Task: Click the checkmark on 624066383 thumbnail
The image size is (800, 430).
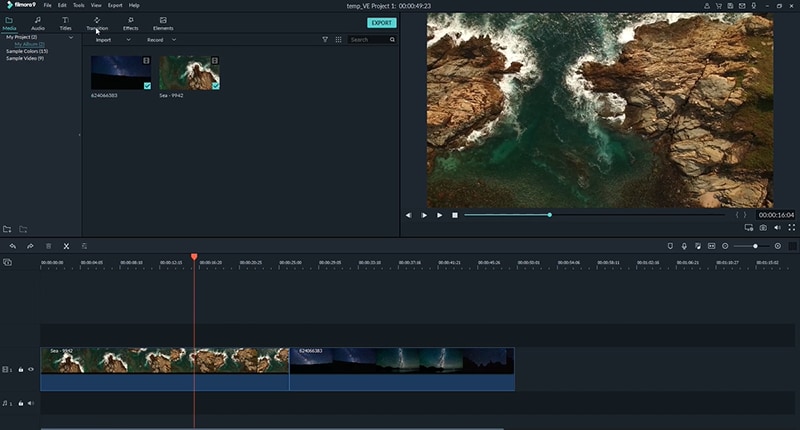Action: 147,86
